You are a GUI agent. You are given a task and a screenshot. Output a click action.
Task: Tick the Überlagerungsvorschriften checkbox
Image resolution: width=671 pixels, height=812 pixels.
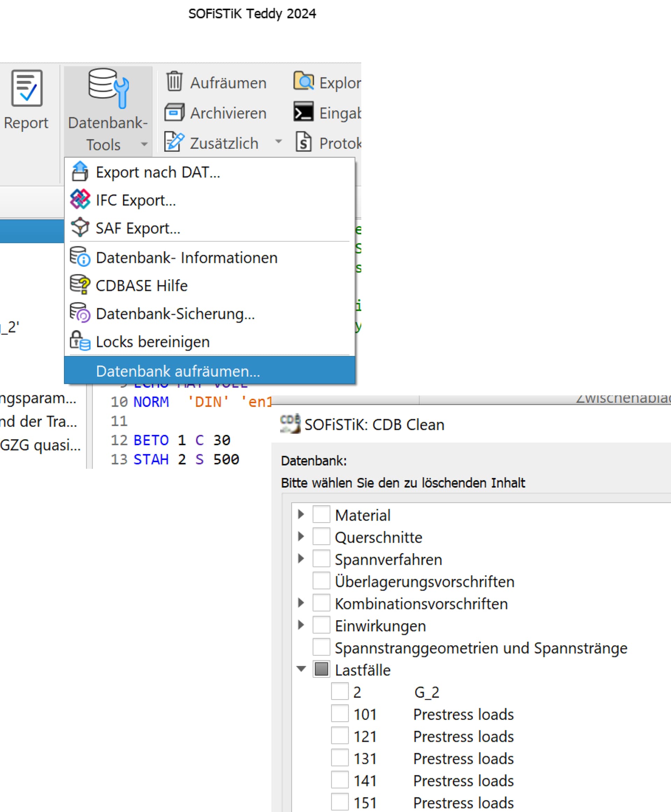(321, 580)
